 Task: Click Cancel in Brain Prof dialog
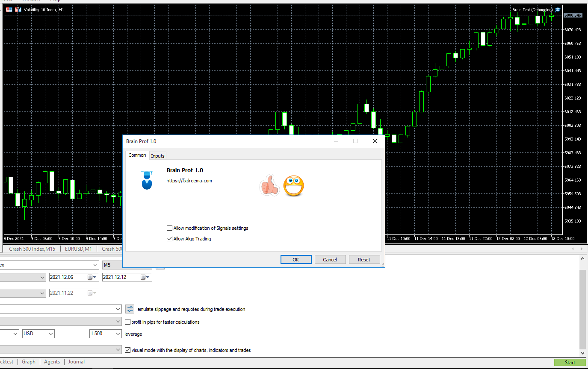tap(330, 259)
